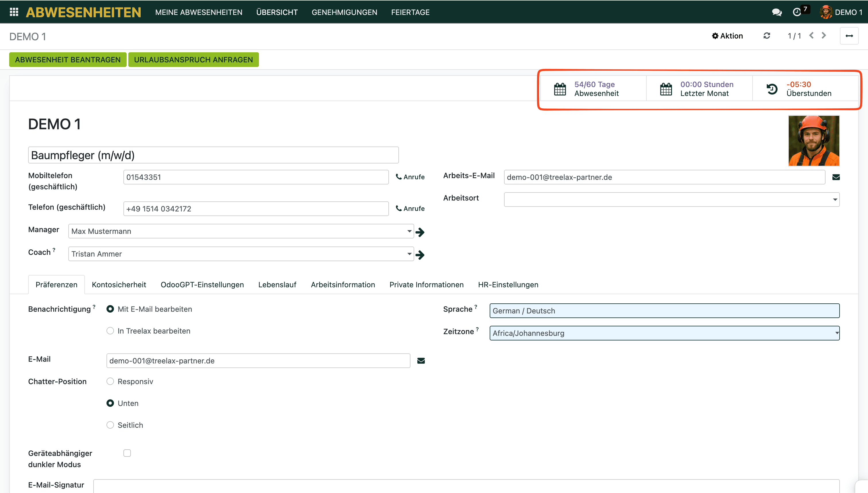This screenshot has width=868, height=493.
Task: Open the Überstunden overtime stat button
Action: coord(805,89)
